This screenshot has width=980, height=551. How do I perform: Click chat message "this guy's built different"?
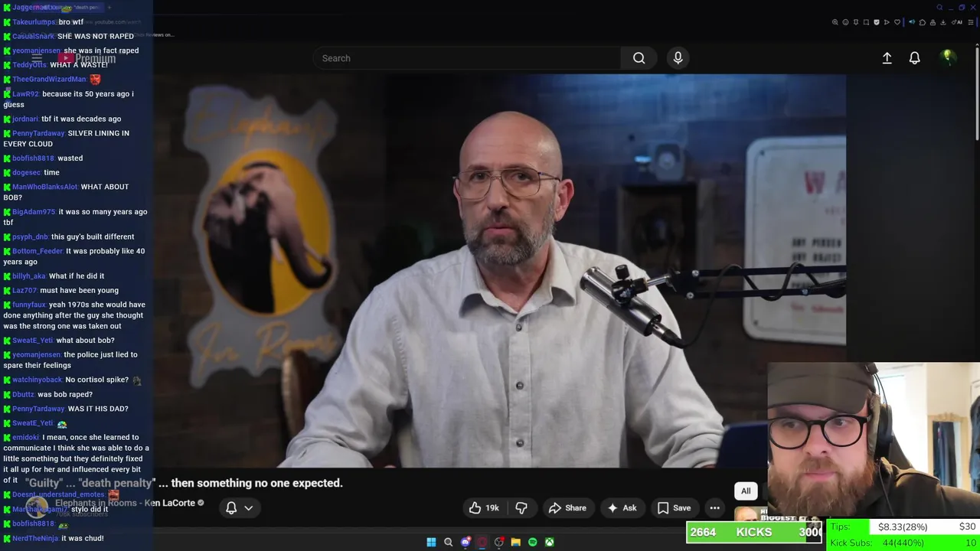(x=93, y=236)
